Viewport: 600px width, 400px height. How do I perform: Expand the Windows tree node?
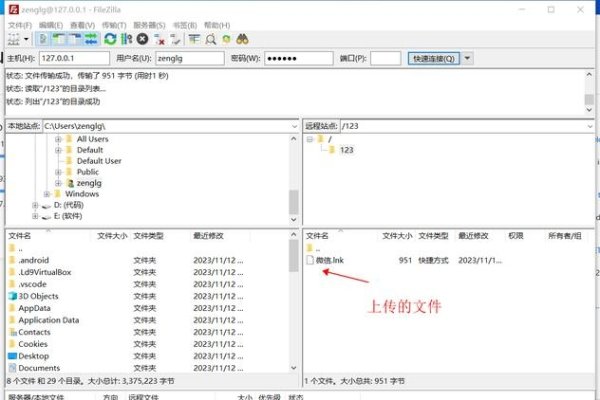pyautogui.click(x=47, y=194)
